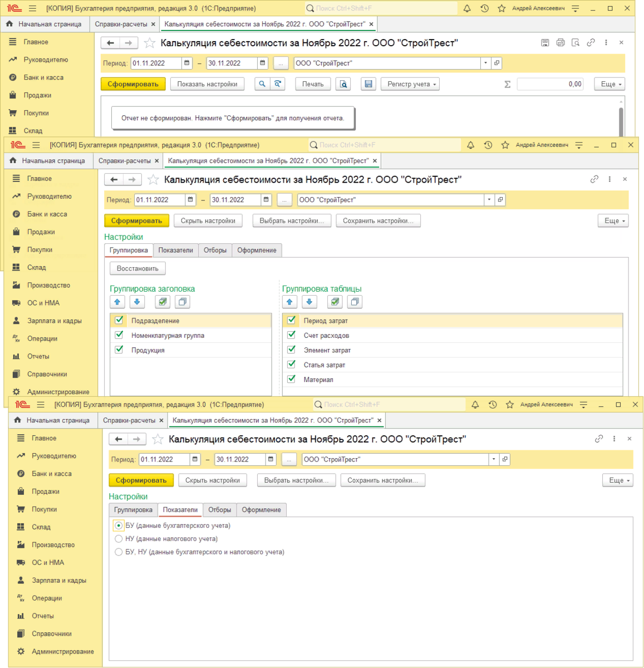
Task: Switch to Отборы tab in middle window
Action: click(215, 250)
